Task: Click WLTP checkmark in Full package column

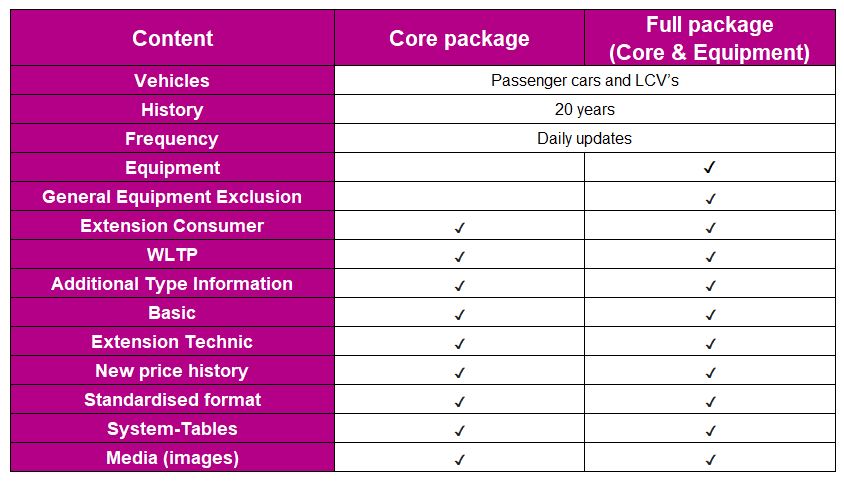Action: coord(710,256)
